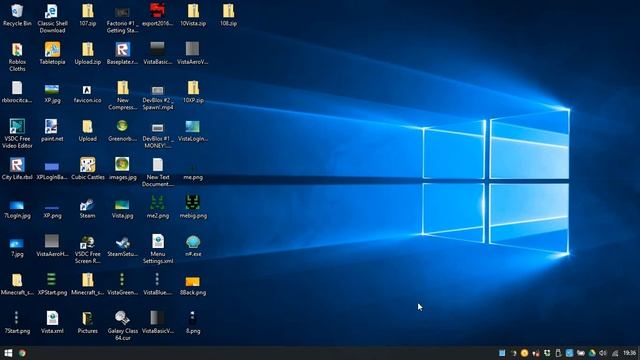The width and height of the screenshot is (640, 360).
Task: Select the me.png image file
Action: 193,171
